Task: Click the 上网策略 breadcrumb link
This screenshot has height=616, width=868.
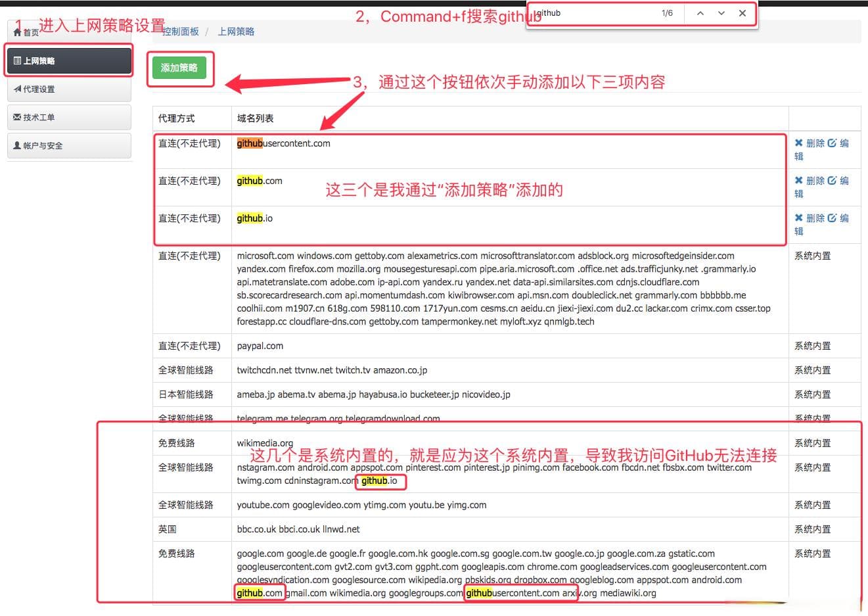Action: [236, 32]
